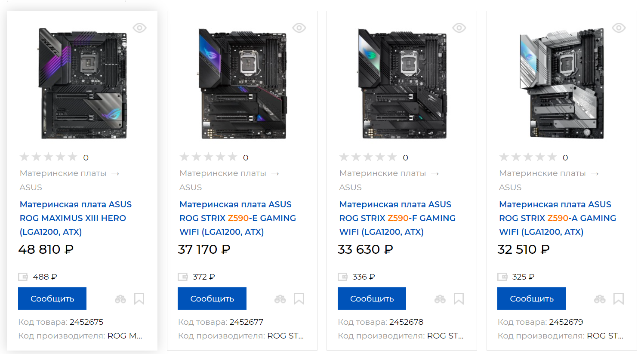Open quick view for Z590-E GAMING motherboard

pyautogui.click(x=299, y=28)
